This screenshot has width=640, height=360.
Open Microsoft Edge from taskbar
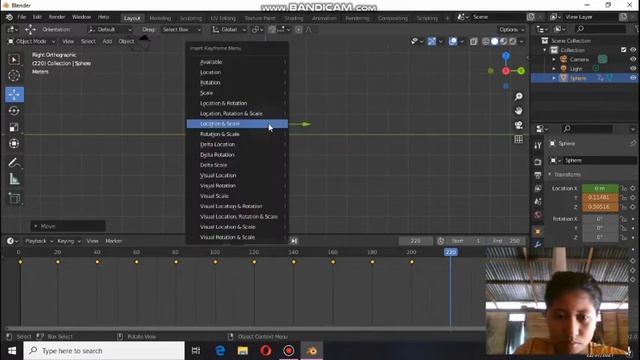(x=220, y=351)
